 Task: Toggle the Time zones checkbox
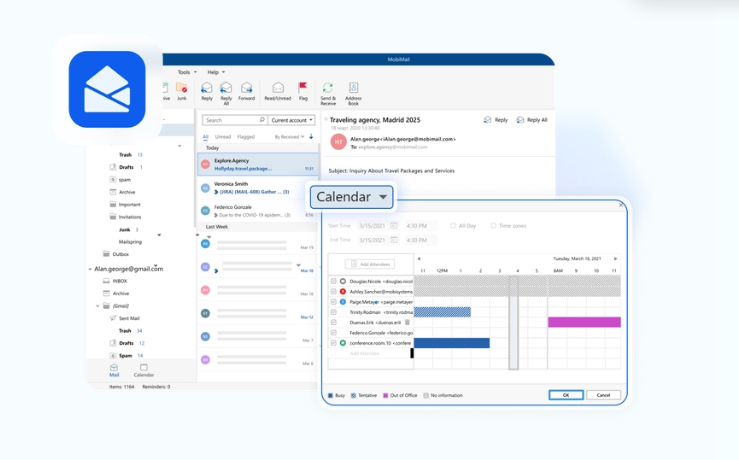pos(493,226)
